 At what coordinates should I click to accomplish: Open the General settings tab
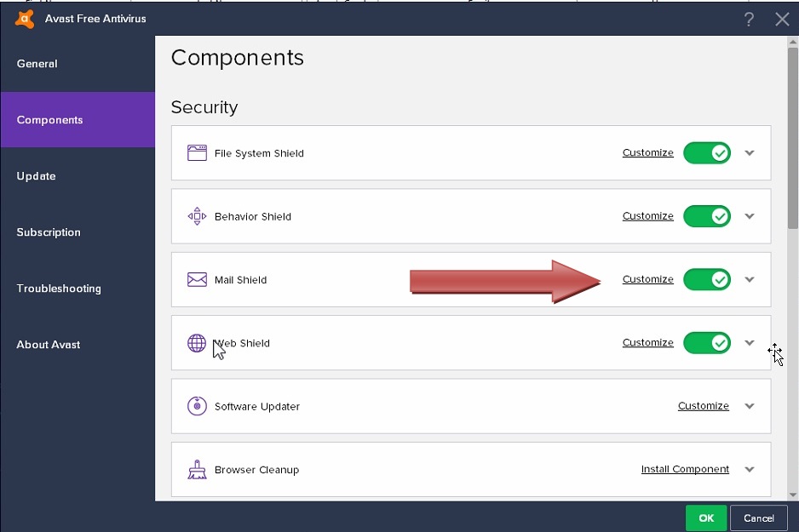[x=78, y=64]
